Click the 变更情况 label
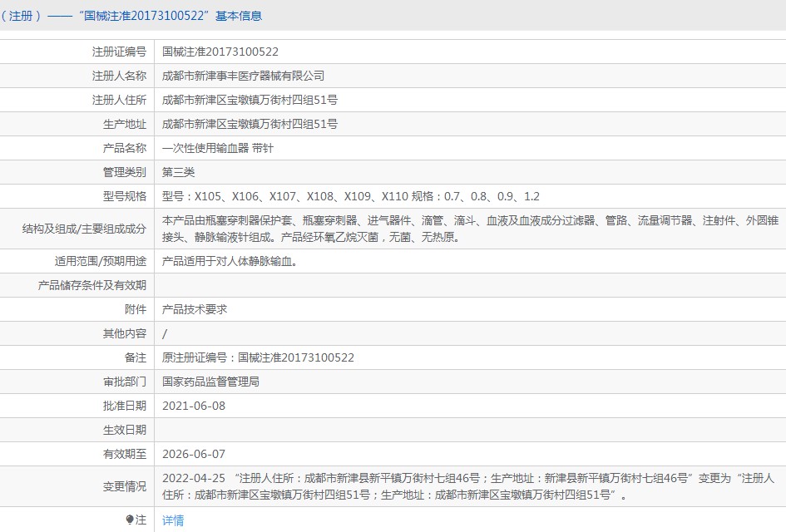Viewport: 786px width, 532px height. point(124,486)
